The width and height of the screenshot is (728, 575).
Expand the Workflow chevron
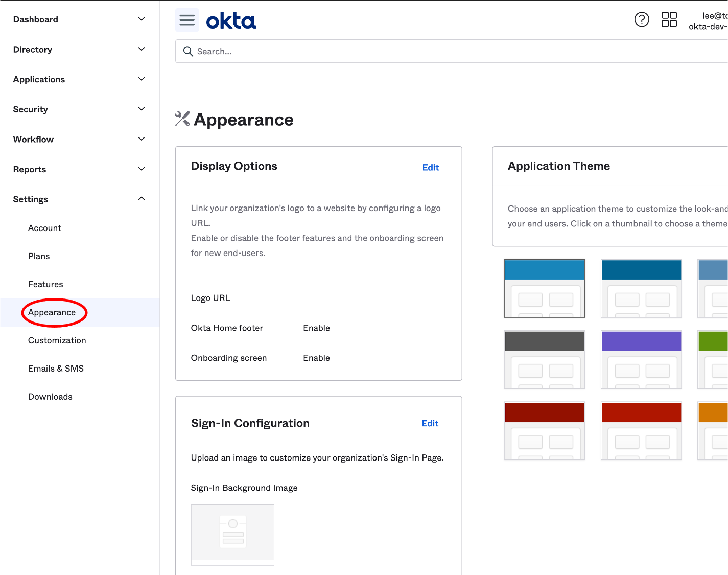point(142,139)
